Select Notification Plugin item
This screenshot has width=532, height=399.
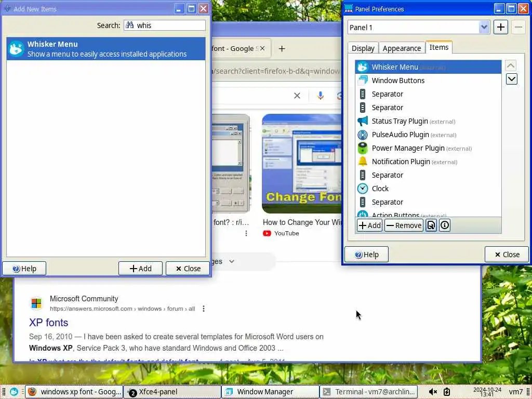(428, 162)
